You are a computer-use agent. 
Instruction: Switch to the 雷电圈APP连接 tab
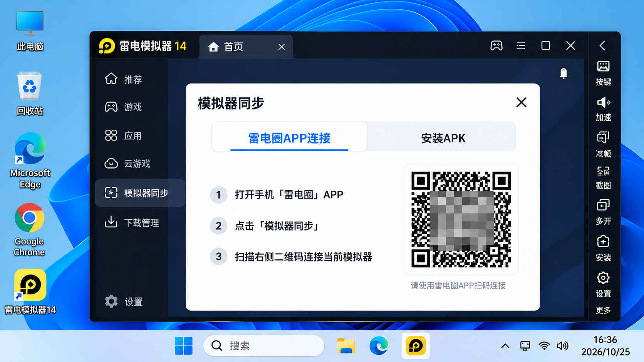point(289,138)
